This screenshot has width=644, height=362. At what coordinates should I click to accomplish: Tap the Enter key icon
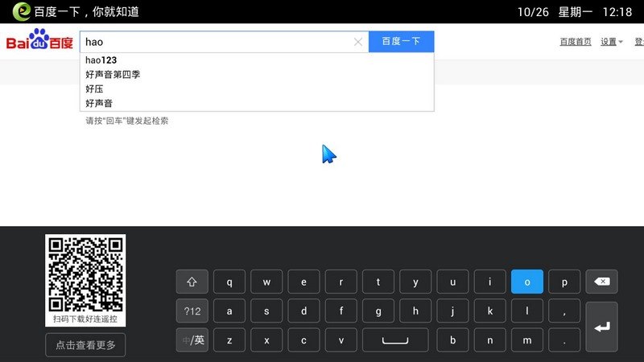601,327
